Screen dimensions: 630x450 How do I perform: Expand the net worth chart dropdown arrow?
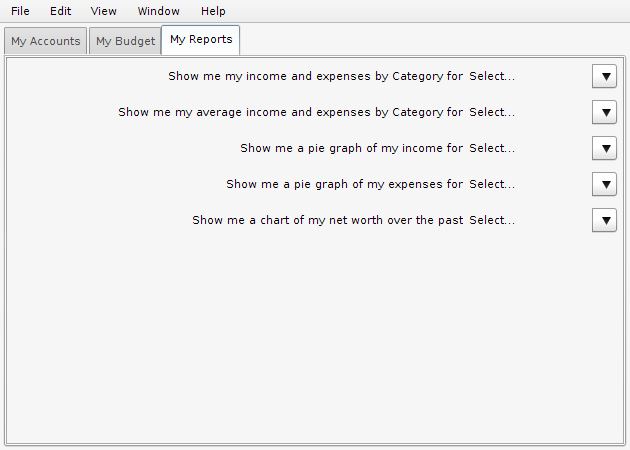[x=605, y=220]
